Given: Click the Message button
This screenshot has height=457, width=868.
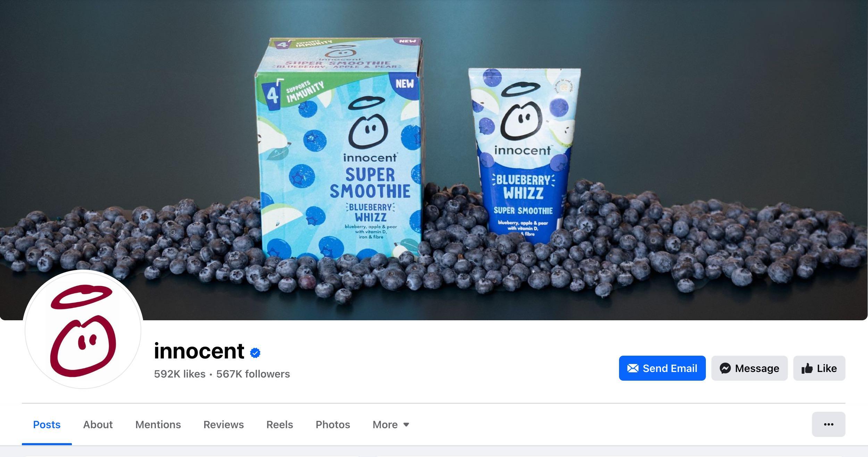Looking at the screenshot, I should [749, 368].
